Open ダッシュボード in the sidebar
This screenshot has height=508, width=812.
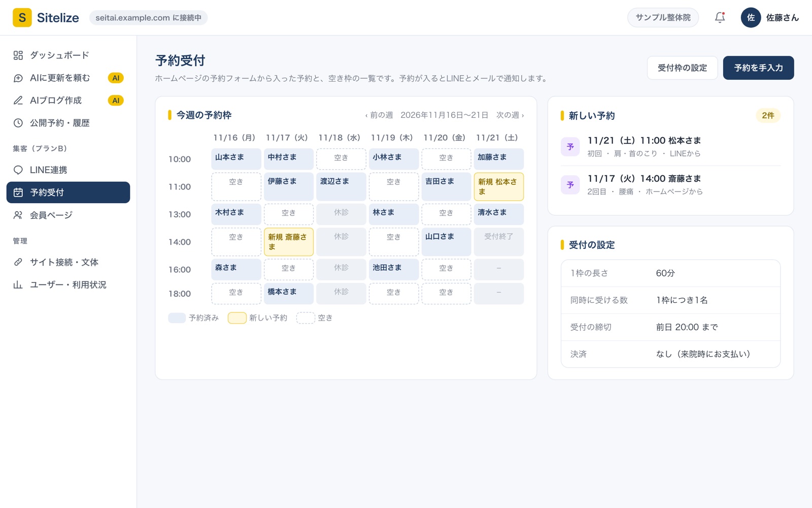point(68,55)
